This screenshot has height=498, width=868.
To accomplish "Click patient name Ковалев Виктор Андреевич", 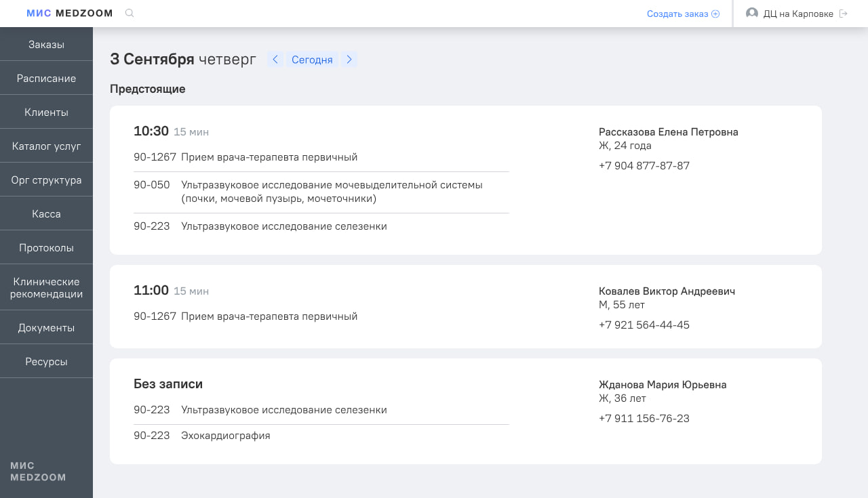I will pyautogui.click(x=667, y=291).
